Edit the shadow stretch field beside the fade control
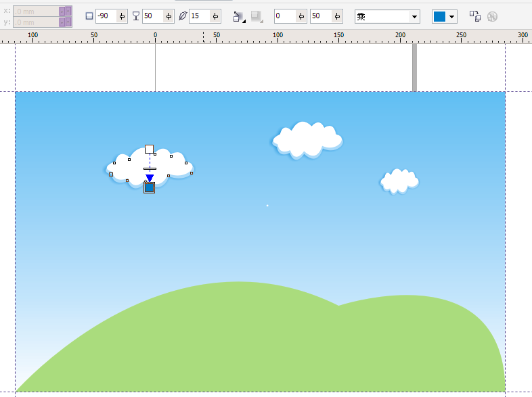The height and width of the screenshot is (397, 532). [321, 16]
